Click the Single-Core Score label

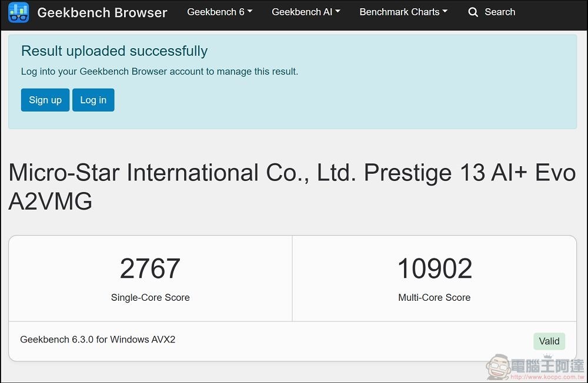pyautogui.click(x=151, y=298)
